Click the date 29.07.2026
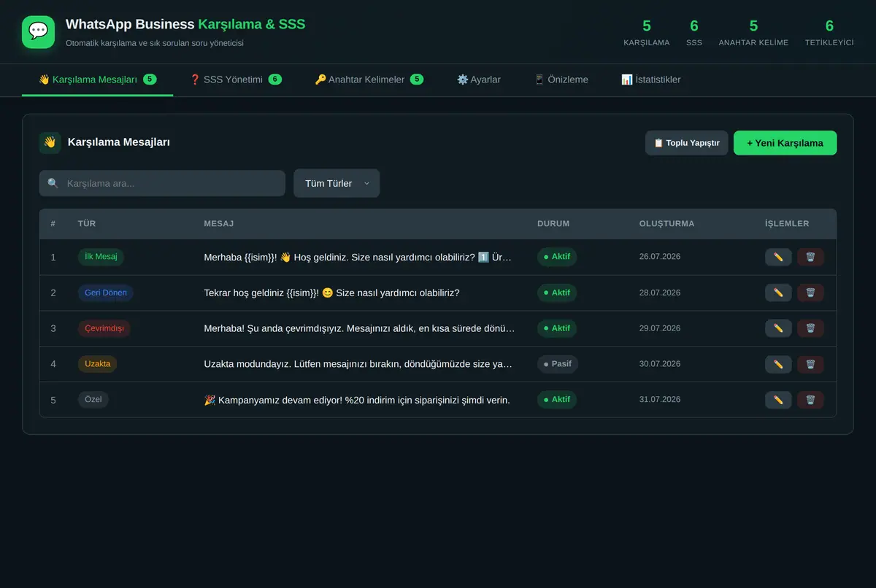Image resolution: width=876 pixels, height=588 pixels. point(659,328)
